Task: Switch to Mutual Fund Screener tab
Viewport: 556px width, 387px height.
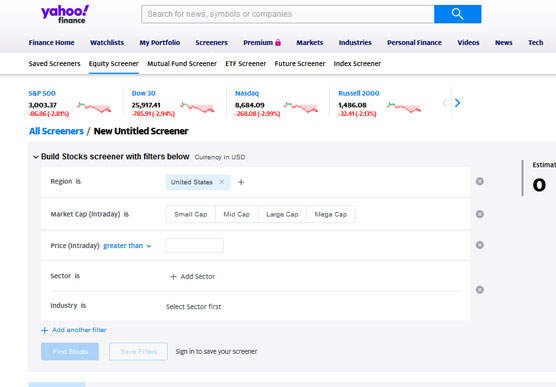Action: tap(182, 63)
